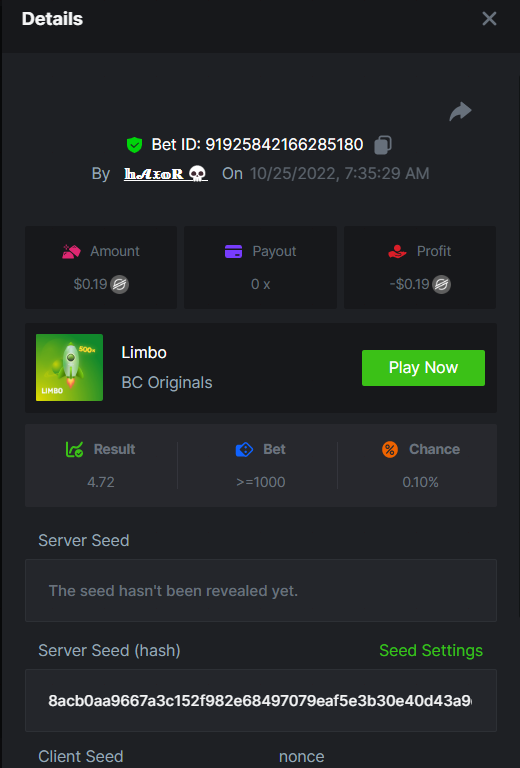Open the player's username profile link
Screen dimensions: 520x768
(165, 173)
